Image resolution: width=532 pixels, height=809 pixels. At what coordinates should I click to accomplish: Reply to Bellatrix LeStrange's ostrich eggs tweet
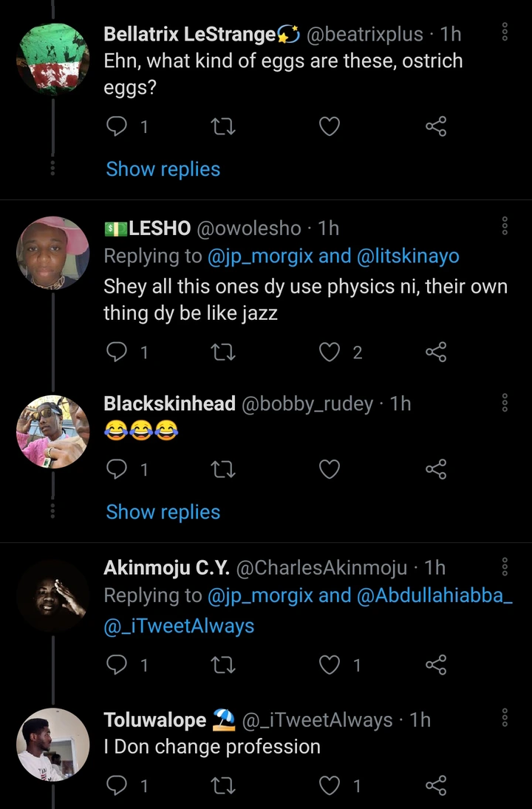[117, 127]
